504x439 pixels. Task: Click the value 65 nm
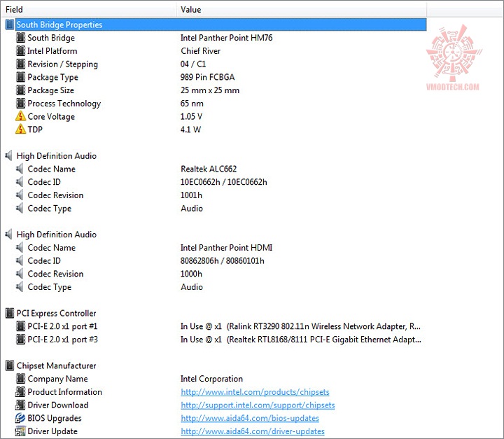coord(192,103)
